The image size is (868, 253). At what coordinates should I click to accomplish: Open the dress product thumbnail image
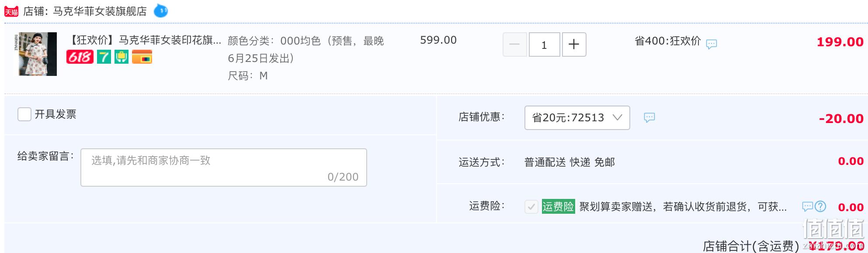click(38, 54)
